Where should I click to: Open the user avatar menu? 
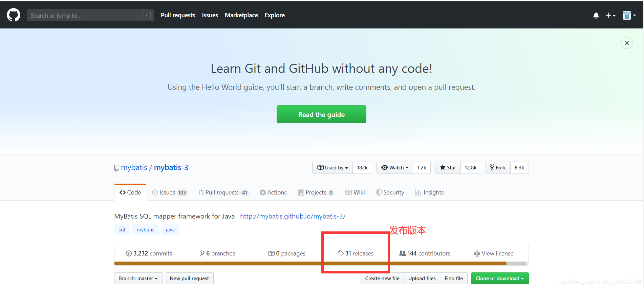(629, 15)
